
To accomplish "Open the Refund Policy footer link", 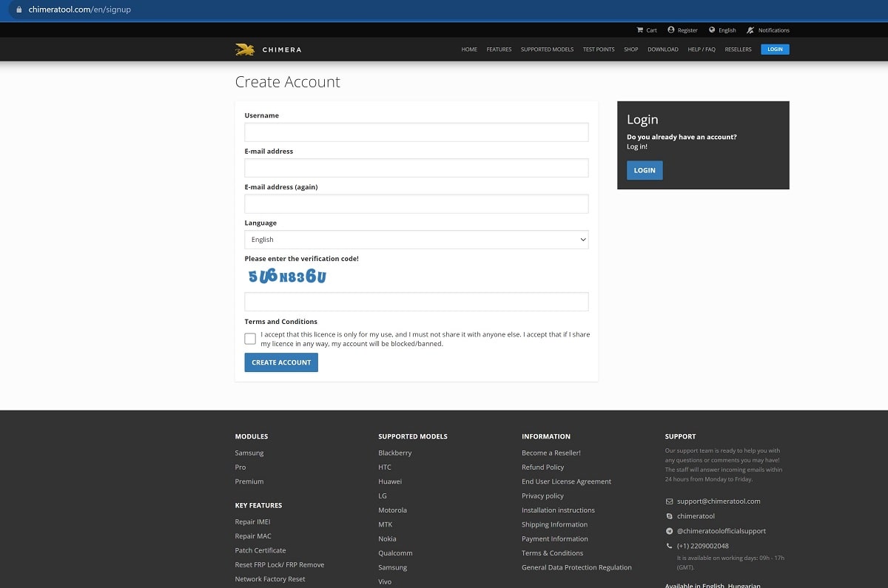I will [542, 467].
